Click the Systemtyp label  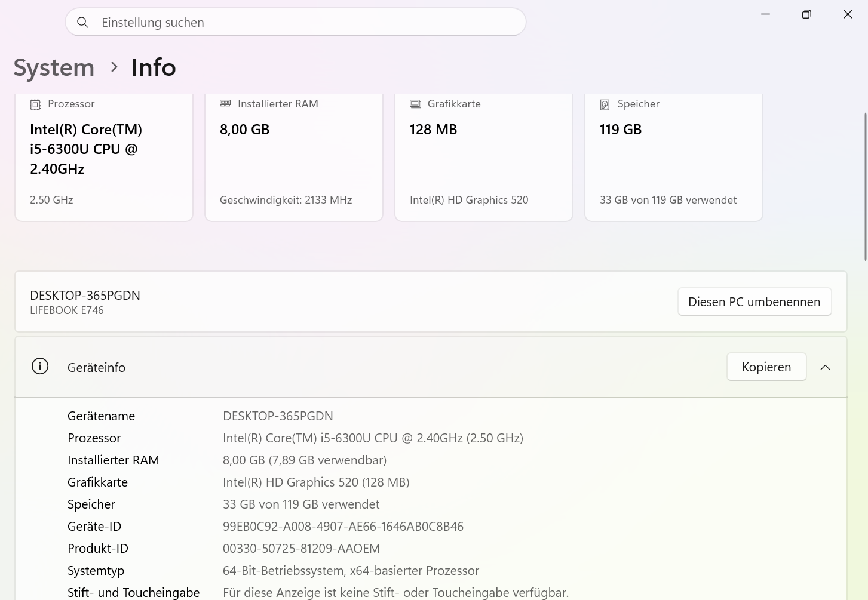click(96, 571)
